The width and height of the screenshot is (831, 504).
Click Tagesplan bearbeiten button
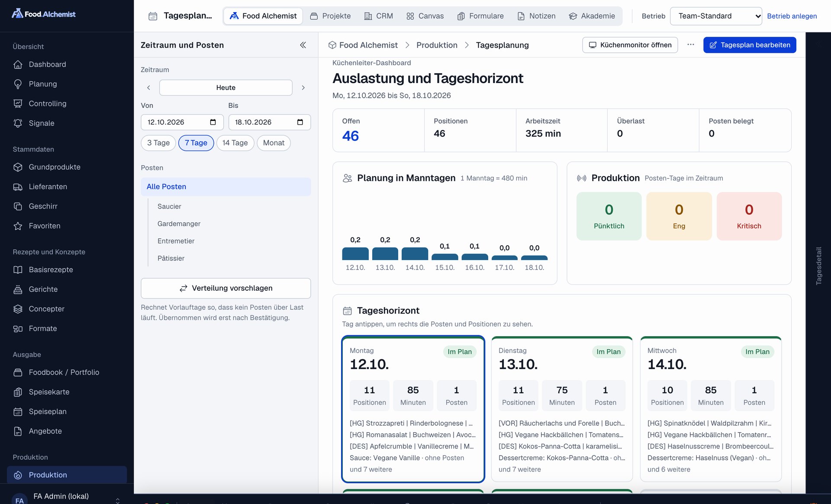coord(750,45)
